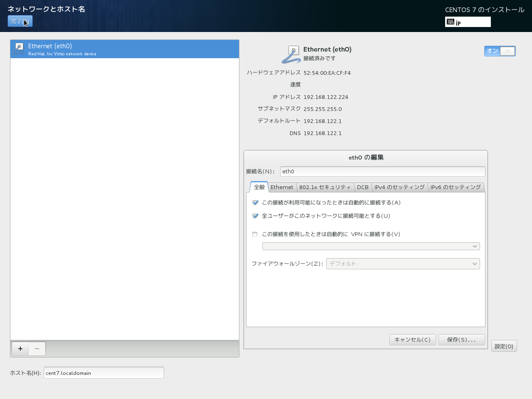Click Ethernet cable icon in device list
Viewport: 532px width, 399px height.
coord(18,49)
